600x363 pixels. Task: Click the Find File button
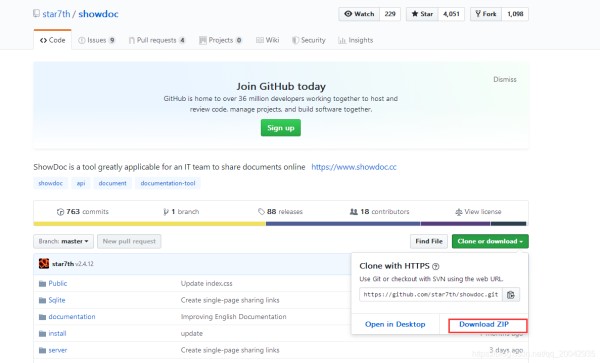coord(429,241)
